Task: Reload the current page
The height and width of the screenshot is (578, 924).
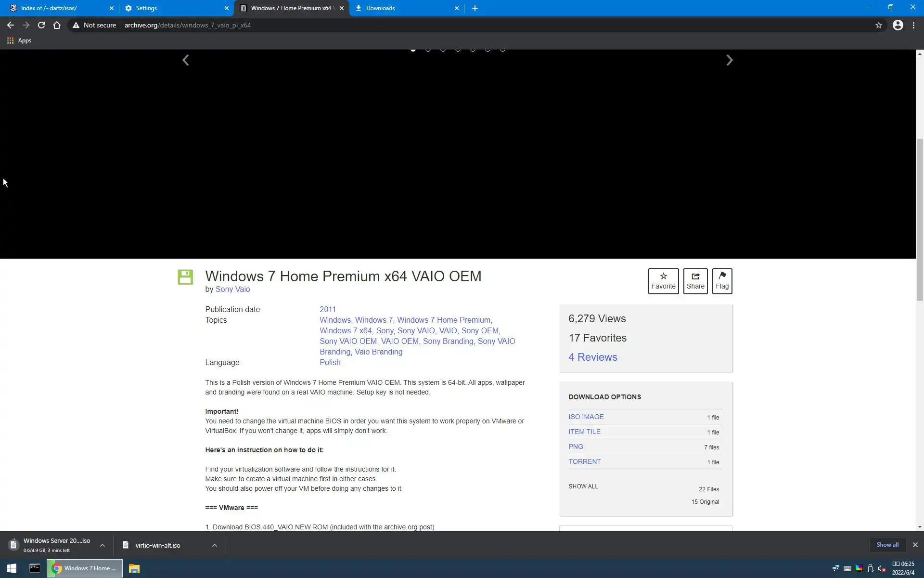Action: tap(41, 25)
